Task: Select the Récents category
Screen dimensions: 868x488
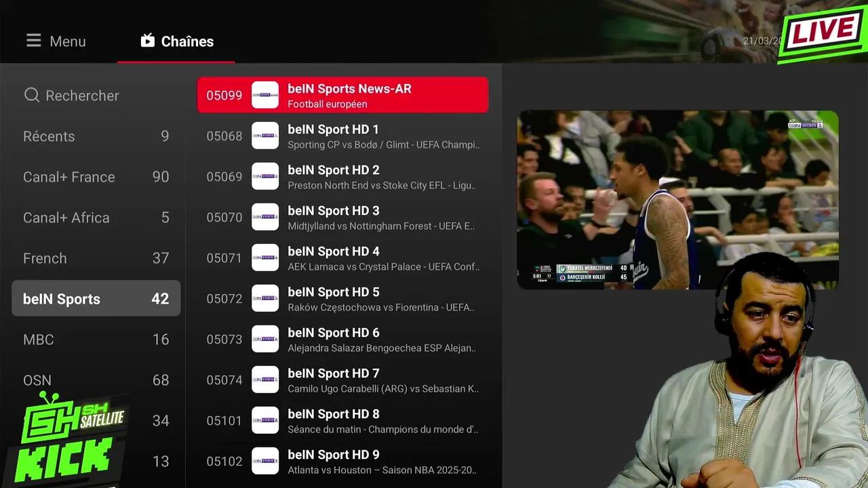Action: tap(96, 136)
